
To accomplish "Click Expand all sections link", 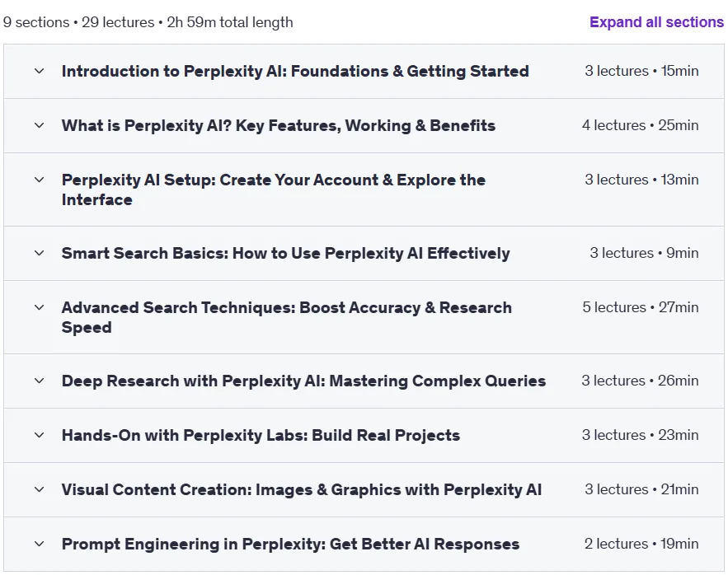I will coord(656,22).
